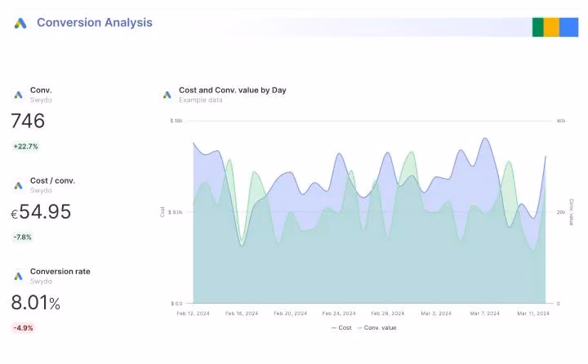Click the Google Ads logo beside Conversion Analysis
588x364 pixels.
click(x=20, y=23)
